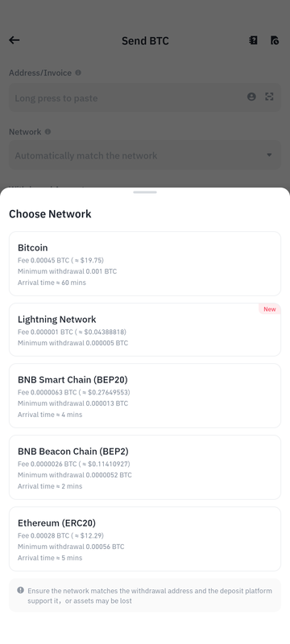Choose Lightning Network option
The width and height of the screenshot is (290, 644).
(x=145, y=330)
